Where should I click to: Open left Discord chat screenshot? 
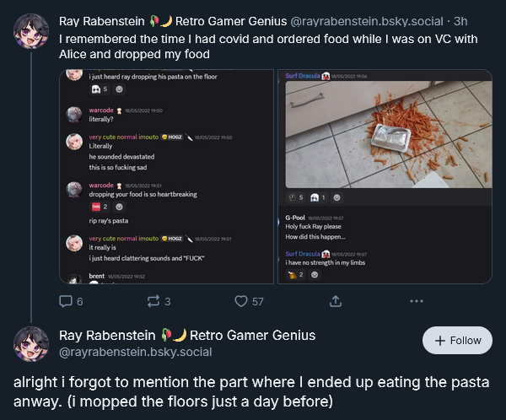click(x=166, y=176)
